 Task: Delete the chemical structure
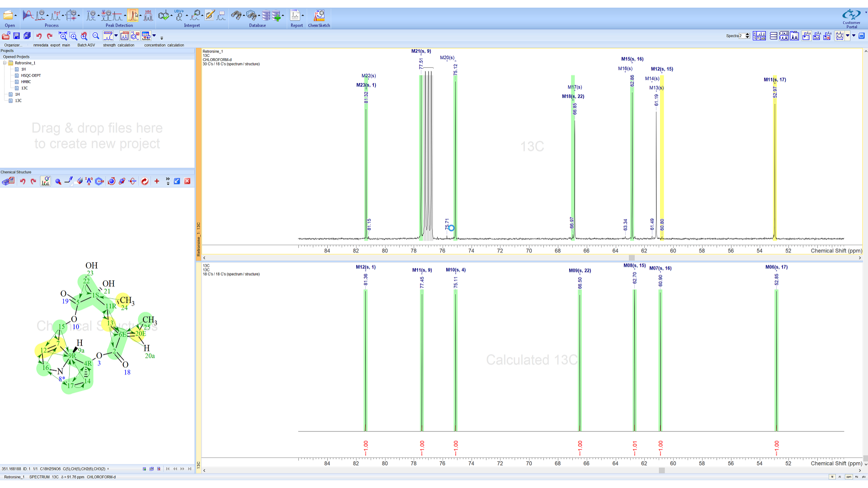(x=187, y=181)
